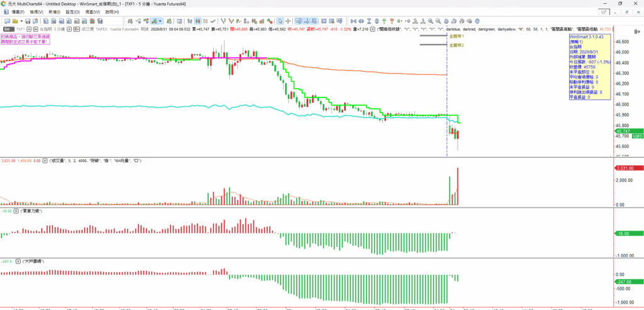Screen dimensions: 644x310
Task: Click the Save workspace floppy disk icon
Action: tap(28, 21)
